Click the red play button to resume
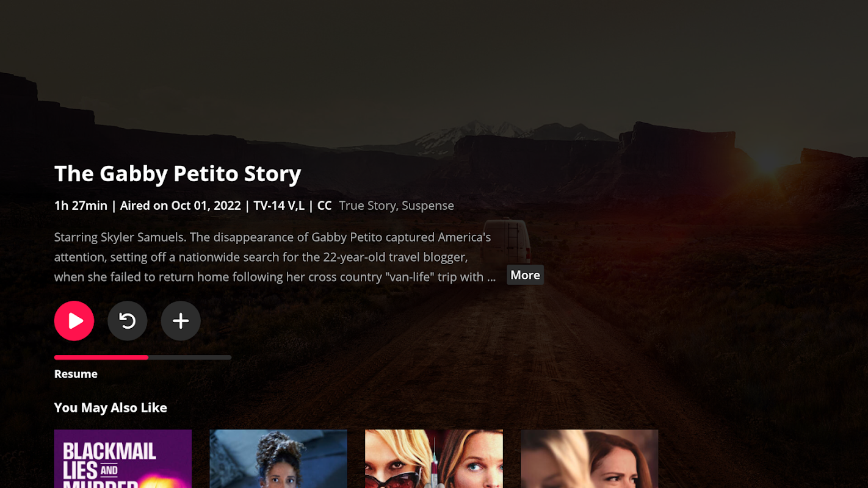Screen dimensions: 868x488 tap(74, 321)
